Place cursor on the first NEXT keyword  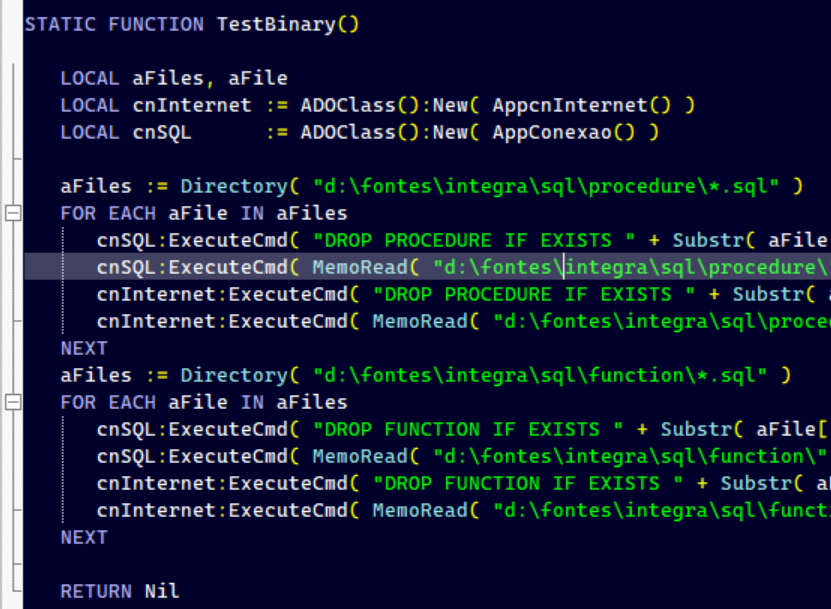84,348
